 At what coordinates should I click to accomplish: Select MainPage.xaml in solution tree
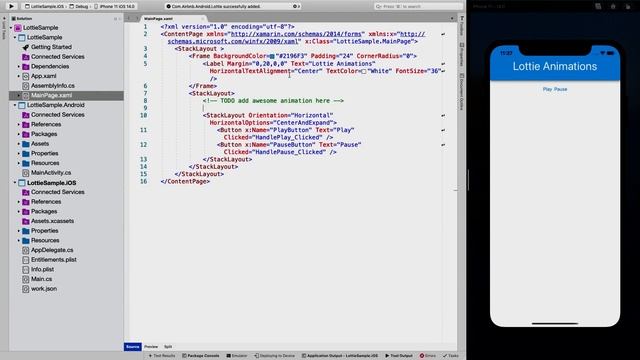click(x=66, y=96)
